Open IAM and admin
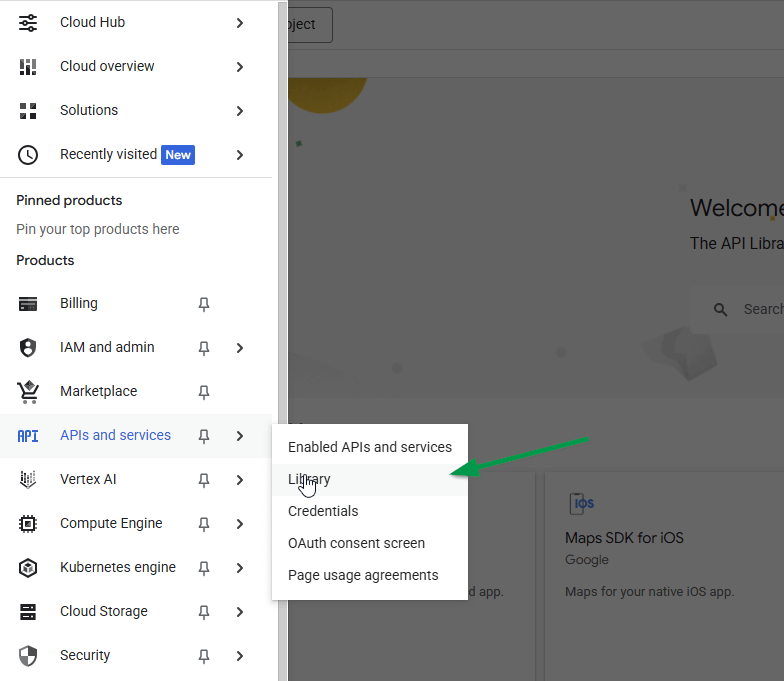This screenshot has width=784, height=681. click(x=107, y=348)
